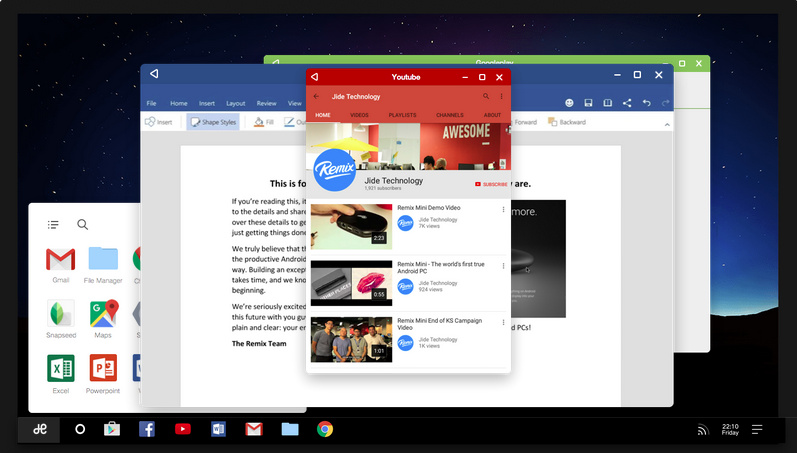The image size is (797, 453).
Task: Search apps with launcher magnifier icon
Action: coord(82,225)
